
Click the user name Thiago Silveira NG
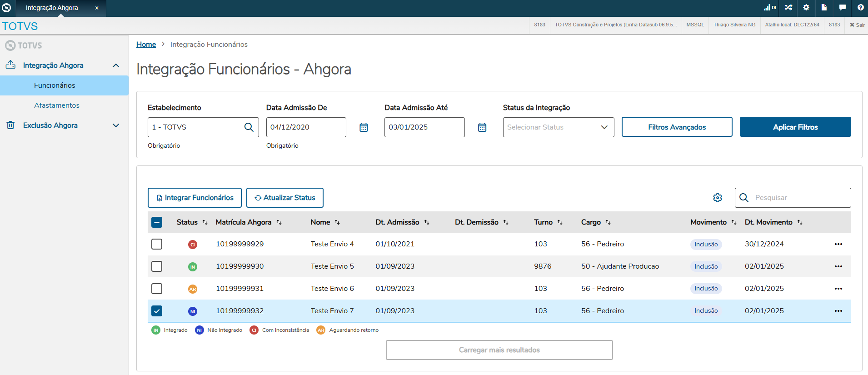734,25
